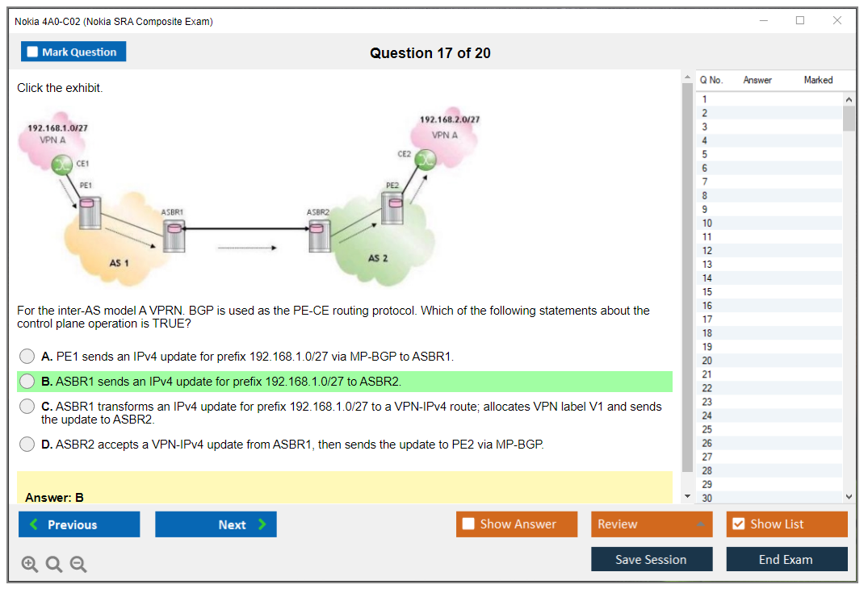Enable the Show Answer checkbox
Viewport: 868px width, 593px height.
468,524
